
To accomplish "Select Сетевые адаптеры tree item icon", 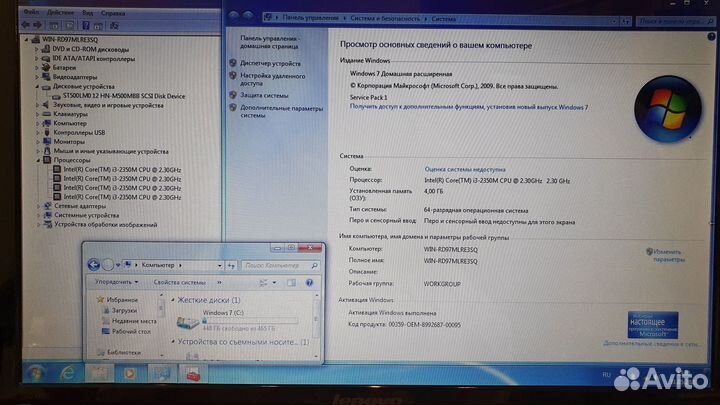I will tap(47, 206).
